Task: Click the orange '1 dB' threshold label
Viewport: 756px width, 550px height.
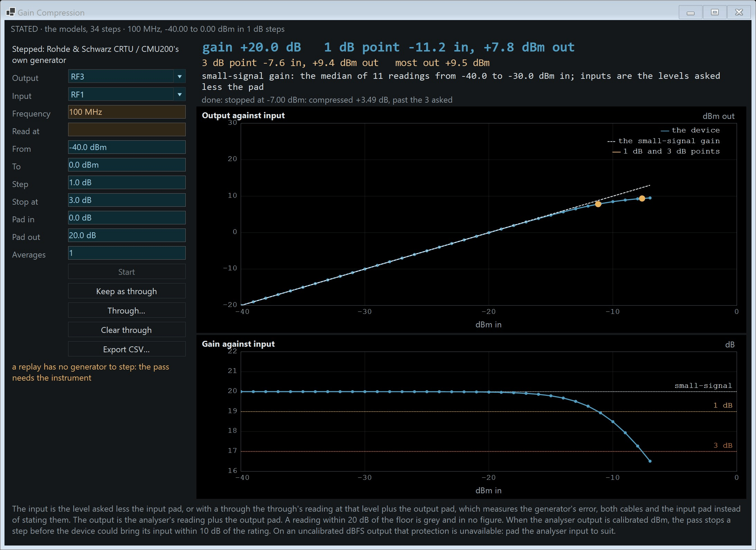Action: click(723, 405)
